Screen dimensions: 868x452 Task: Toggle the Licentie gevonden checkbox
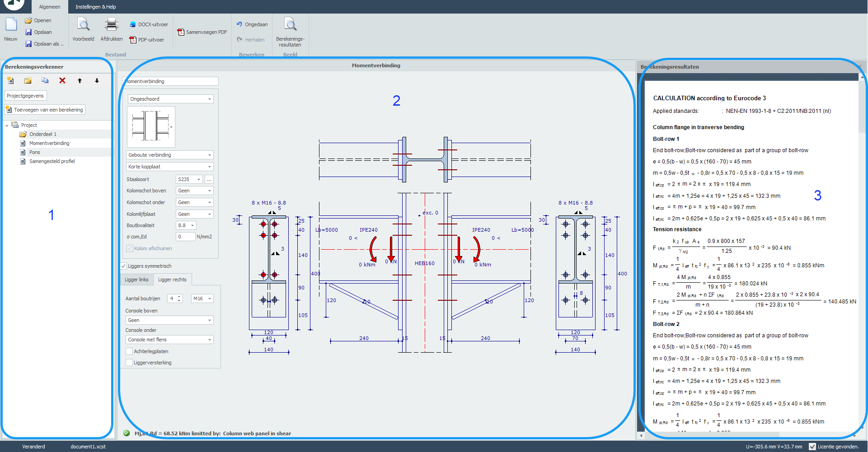(x=812, y=447)
